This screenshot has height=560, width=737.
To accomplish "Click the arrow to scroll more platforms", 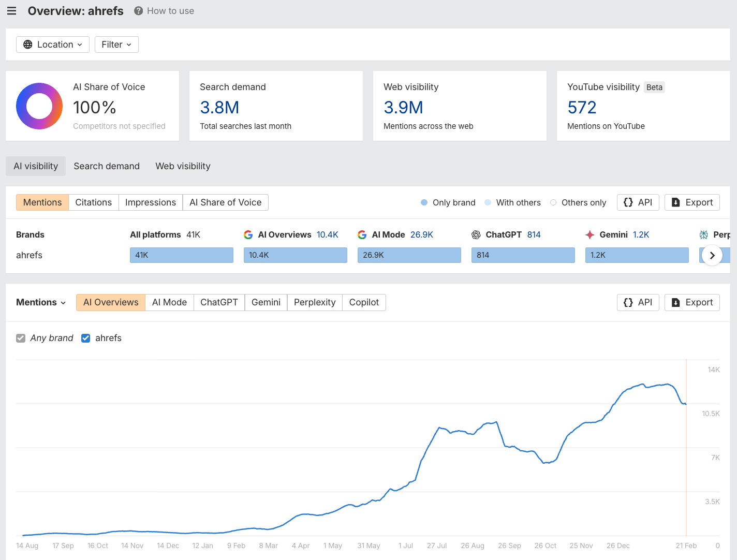I will [713, 255].
